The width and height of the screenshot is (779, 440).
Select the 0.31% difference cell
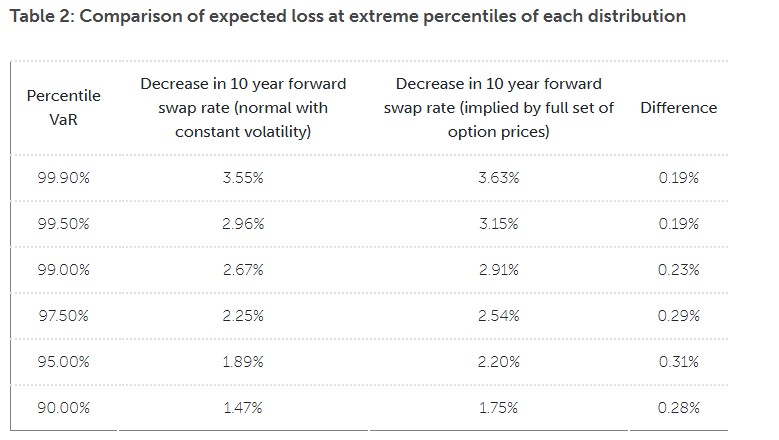[x=679, y=362]
